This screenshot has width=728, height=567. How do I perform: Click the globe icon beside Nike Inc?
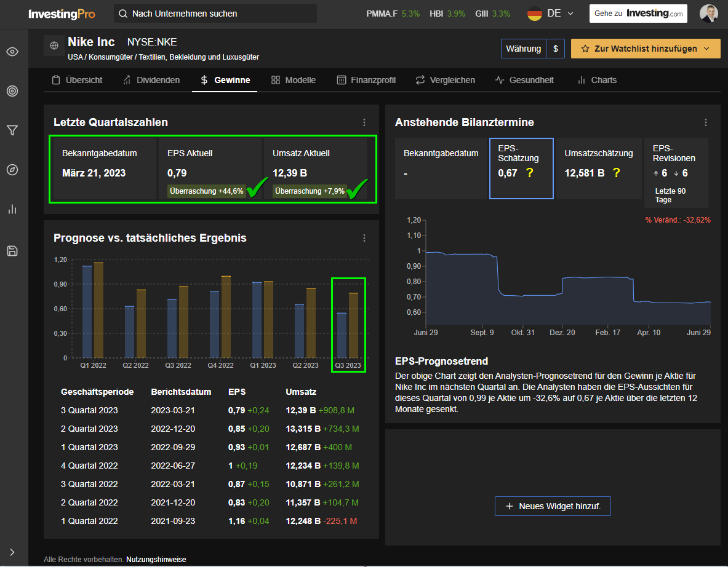click(54, 46)
